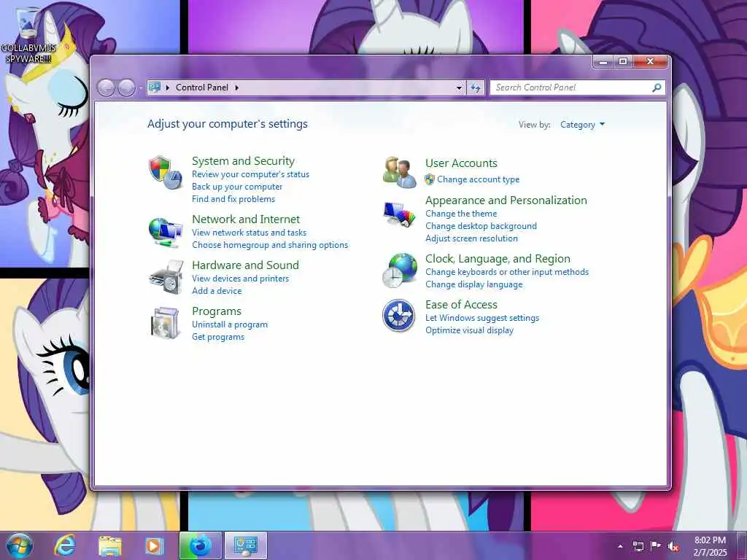
Task: Click Add a device link
Action: 217,291
